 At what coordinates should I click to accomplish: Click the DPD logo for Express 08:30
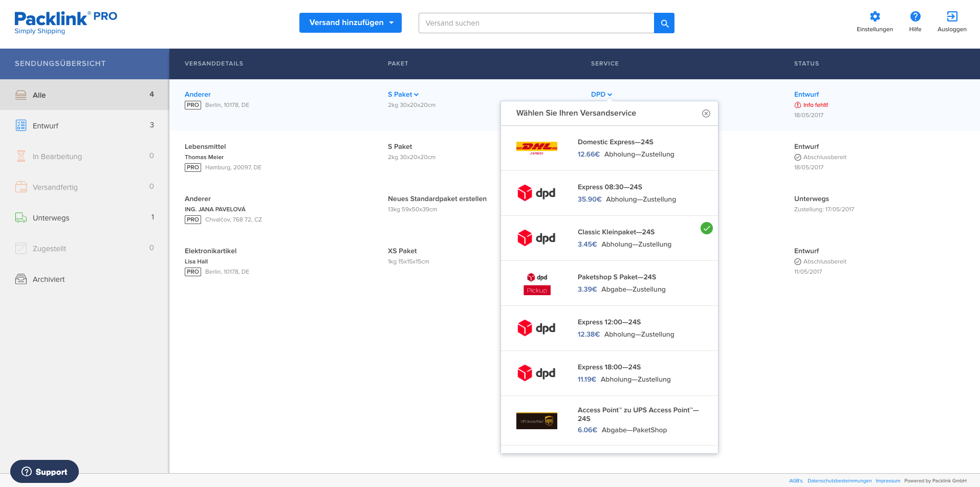536,193
